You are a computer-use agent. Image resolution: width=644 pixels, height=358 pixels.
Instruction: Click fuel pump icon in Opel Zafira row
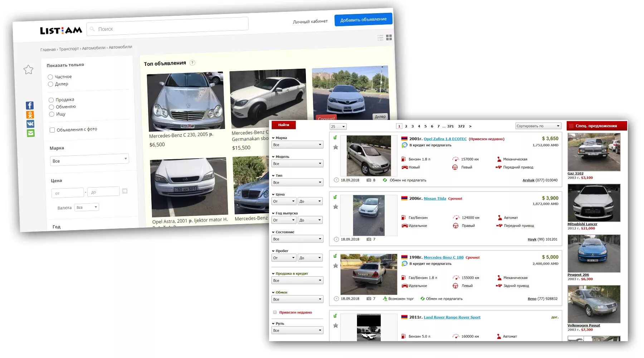coord(404,159)
